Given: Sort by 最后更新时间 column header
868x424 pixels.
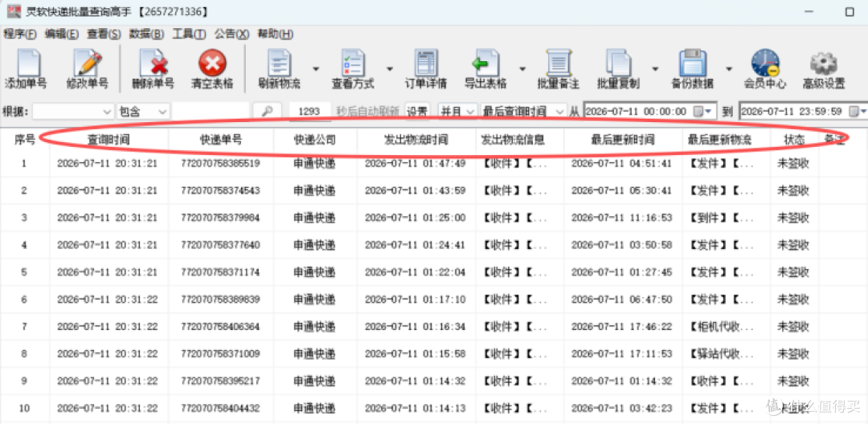Looking at the screenshot, I should (624, 140).
